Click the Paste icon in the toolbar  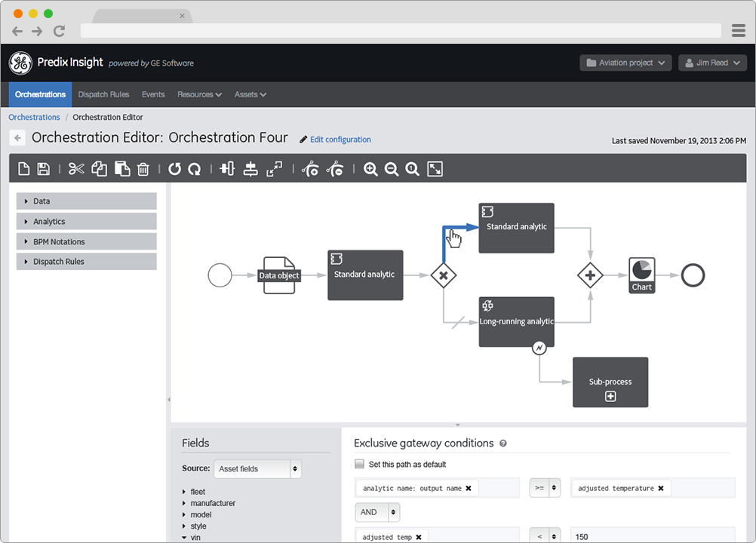pos(122,169)
